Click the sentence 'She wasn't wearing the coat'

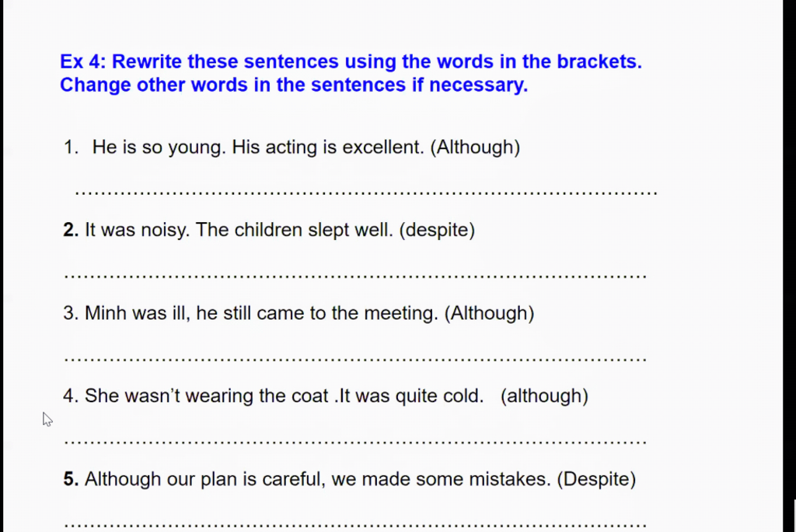[x=206, y=396]
